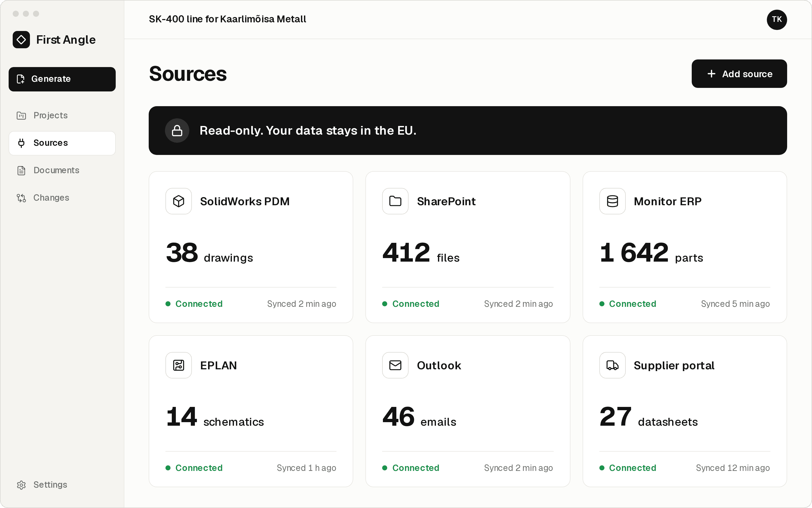
Task: Open Changes in the sidebar
Action: tap(62, 198)
